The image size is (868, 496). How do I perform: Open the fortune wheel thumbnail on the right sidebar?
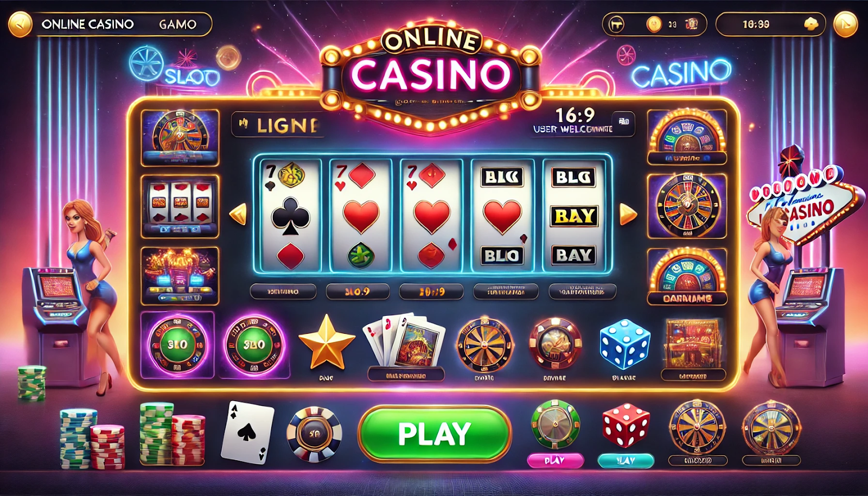pyautogui.click(x=687, y=206)
